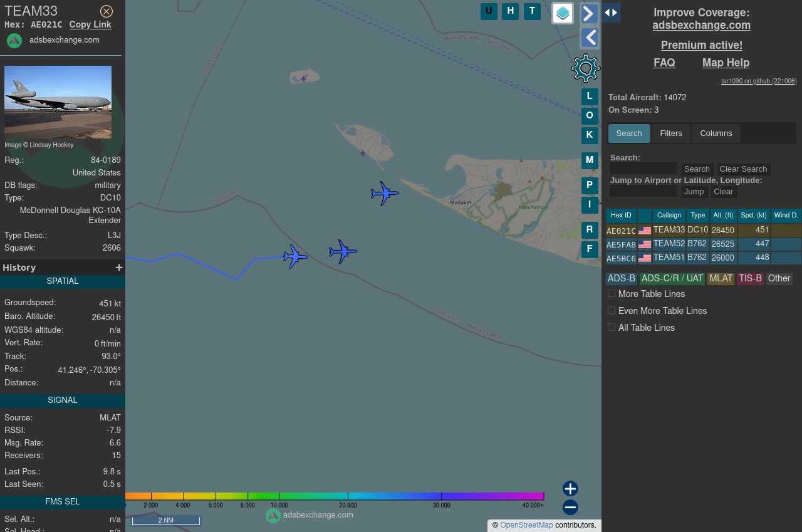The width and height of the screenshot is (802, 532).
Task: Toggle the T map button
Action: pos(532,11)
